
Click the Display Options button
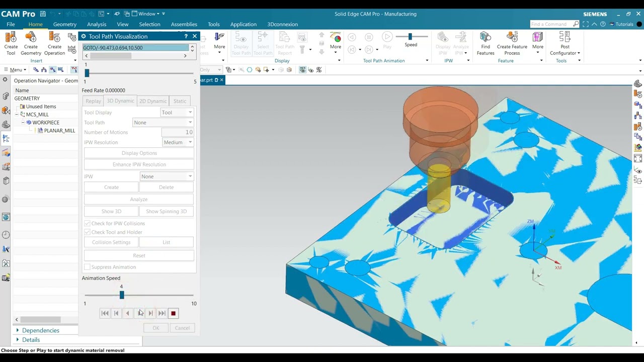(139, 153)
